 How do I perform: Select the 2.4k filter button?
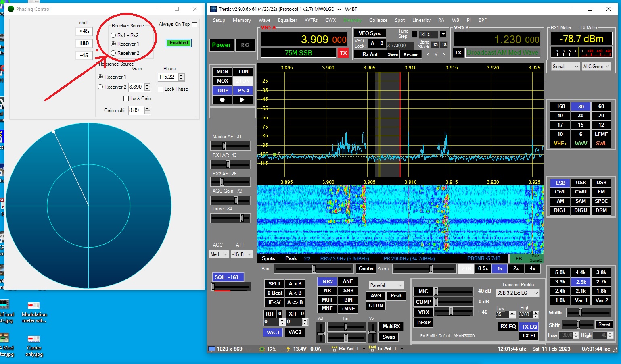560,291
